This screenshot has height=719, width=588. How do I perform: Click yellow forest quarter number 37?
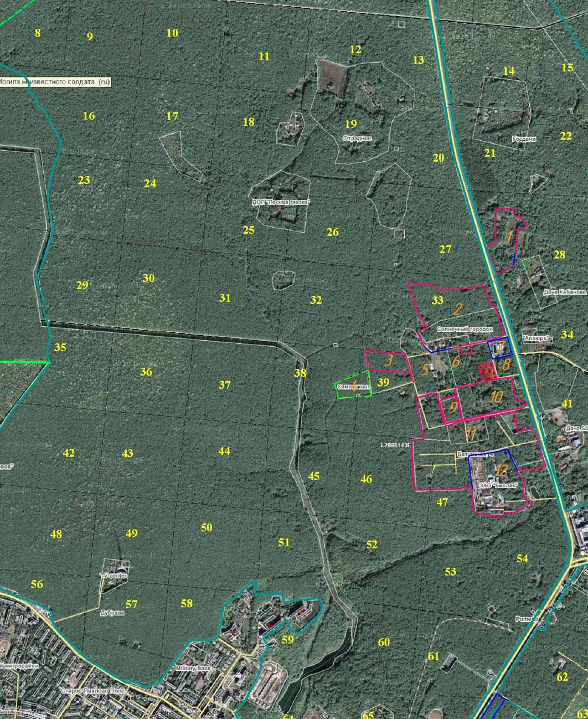[224, 385]
